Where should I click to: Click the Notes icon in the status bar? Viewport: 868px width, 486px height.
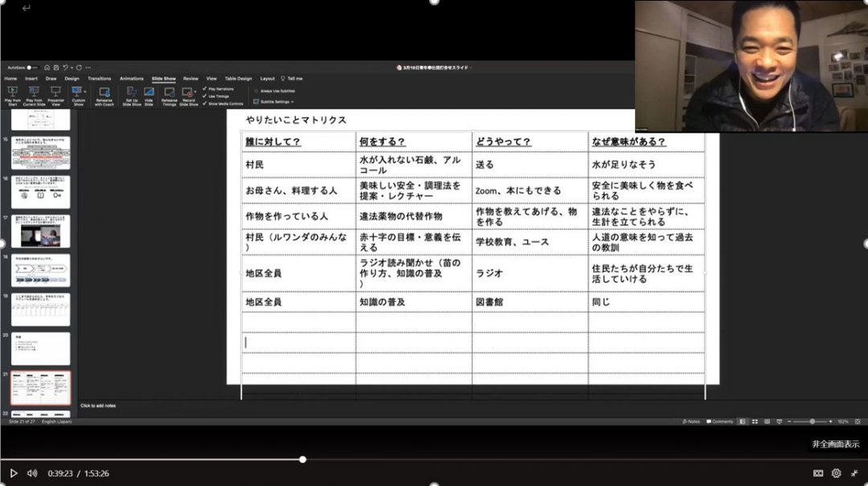[x=690, y=421]
